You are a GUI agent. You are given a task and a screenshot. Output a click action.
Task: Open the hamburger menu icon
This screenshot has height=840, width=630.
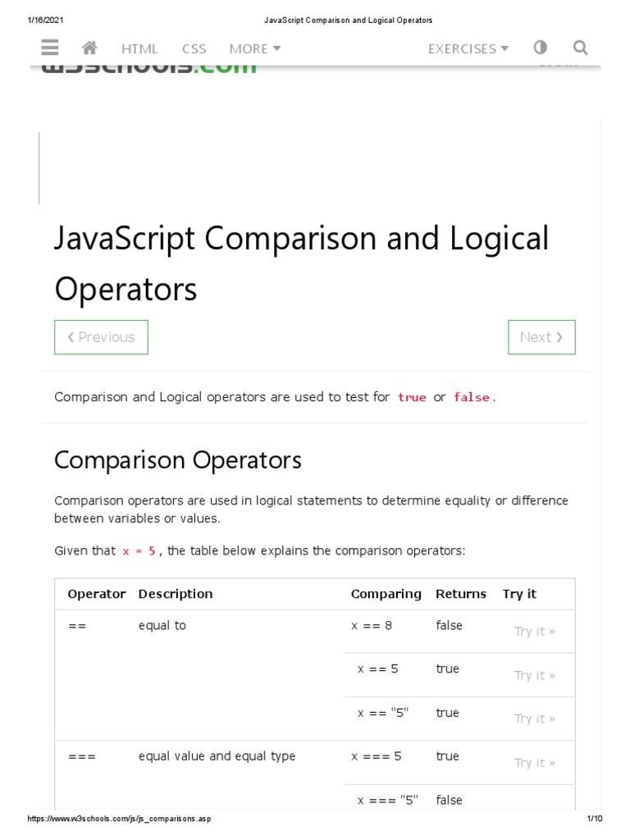[x=50, y=48]
